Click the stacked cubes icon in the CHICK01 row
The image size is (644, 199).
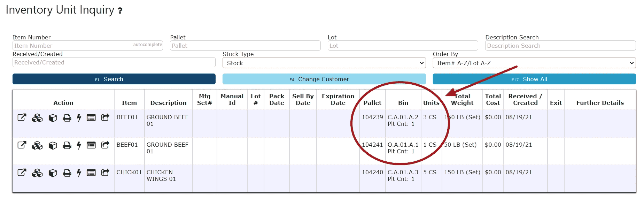pos(37,173)
